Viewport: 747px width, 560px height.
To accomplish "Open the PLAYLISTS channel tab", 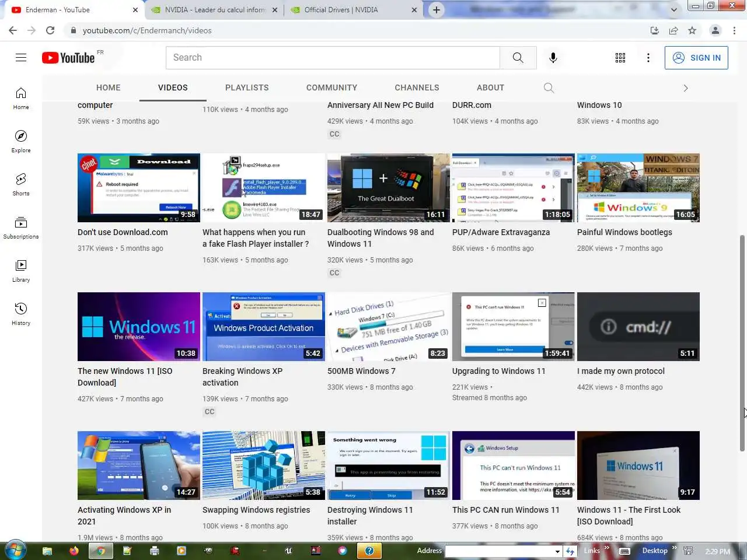I will (247, 87).
